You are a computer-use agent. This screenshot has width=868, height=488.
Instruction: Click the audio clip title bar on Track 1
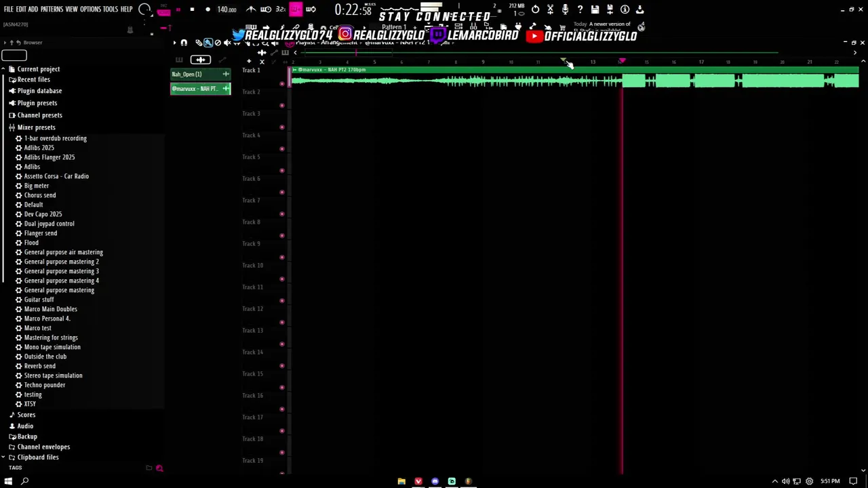[x=575, y=70]
